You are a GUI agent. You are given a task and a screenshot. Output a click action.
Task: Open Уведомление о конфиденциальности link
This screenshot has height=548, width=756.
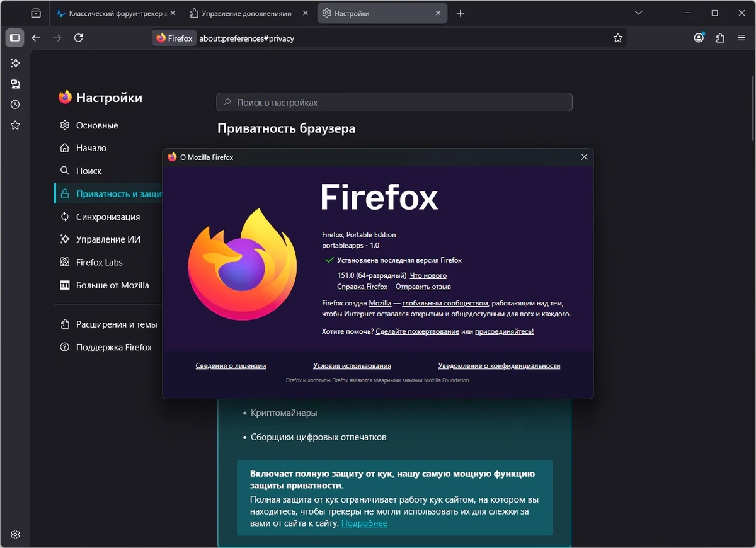[499, 365]
